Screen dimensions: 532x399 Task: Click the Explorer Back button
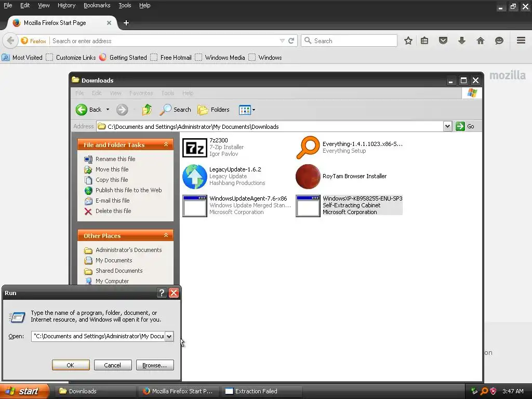pyautogui.click(x=88, y=110)
